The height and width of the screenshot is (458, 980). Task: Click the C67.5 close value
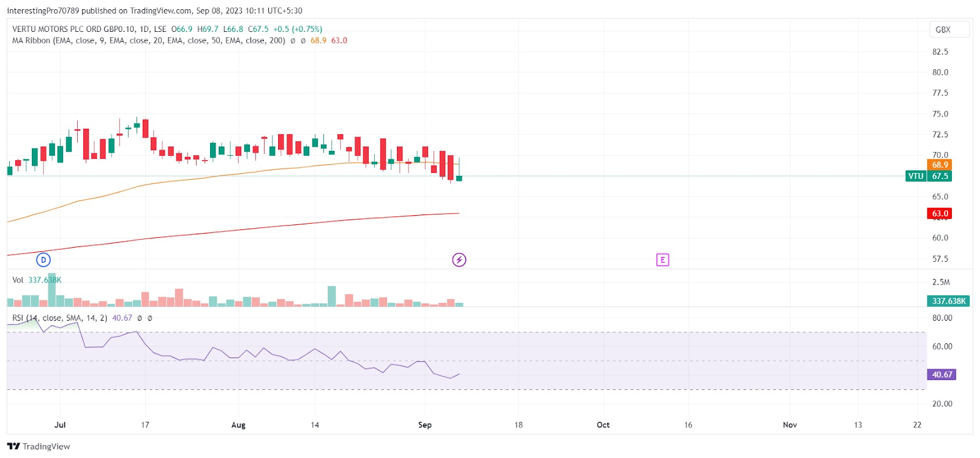coord(258,29)
